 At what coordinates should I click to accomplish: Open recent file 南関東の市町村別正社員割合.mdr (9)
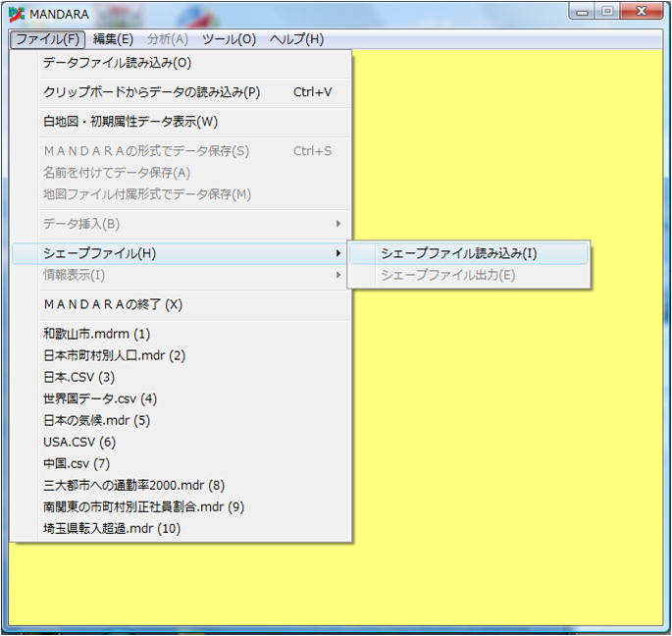pyautogui.click(x=182, y=506)
